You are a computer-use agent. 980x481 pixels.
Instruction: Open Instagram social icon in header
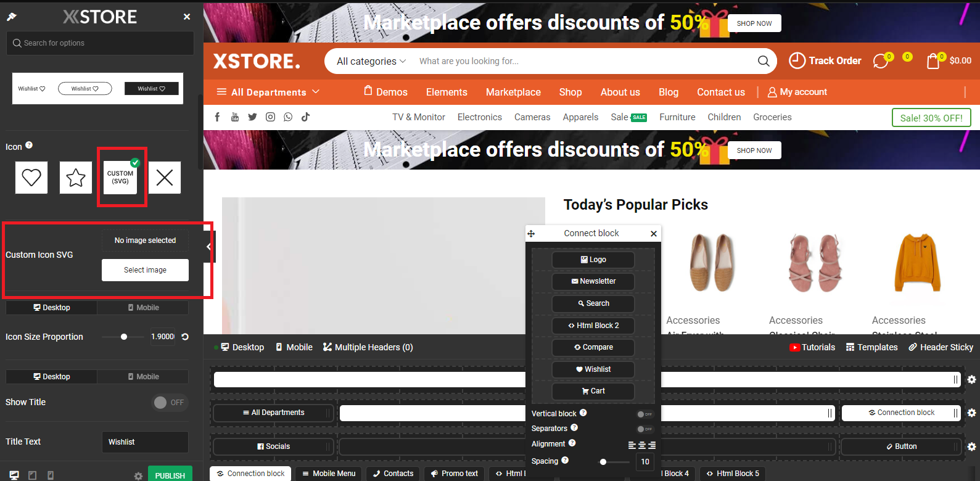tap(270, 117)
